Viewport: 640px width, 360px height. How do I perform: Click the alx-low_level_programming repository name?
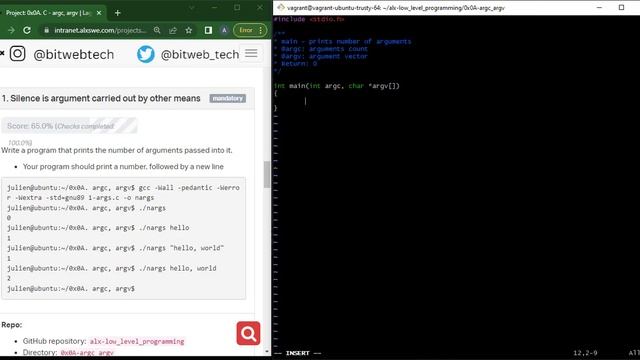[x=137, y=341]
